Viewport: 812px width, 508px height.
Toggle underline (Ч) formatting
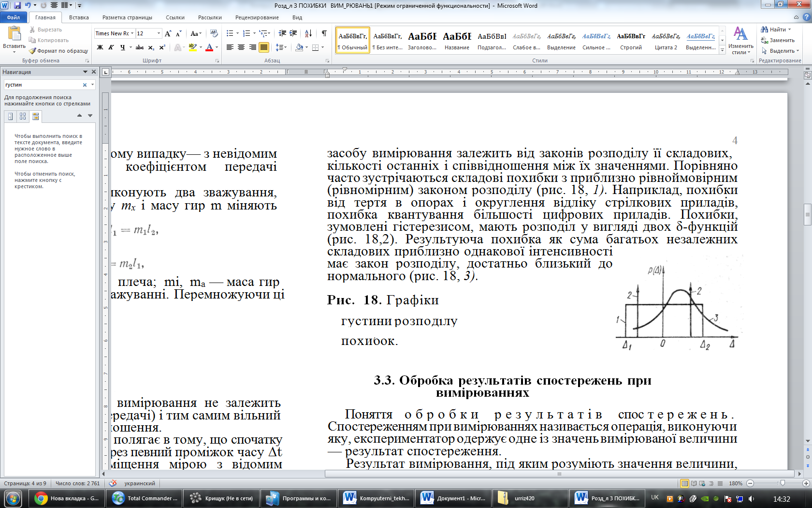[123, 47]
